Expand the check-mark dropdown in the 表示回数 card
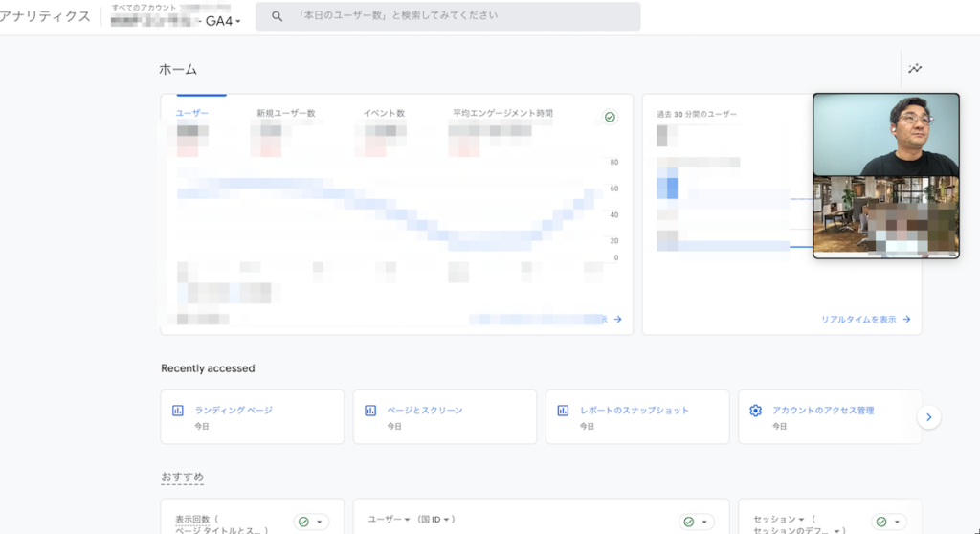This screenshot has height=534, width=980. click(x=311, y=522)
